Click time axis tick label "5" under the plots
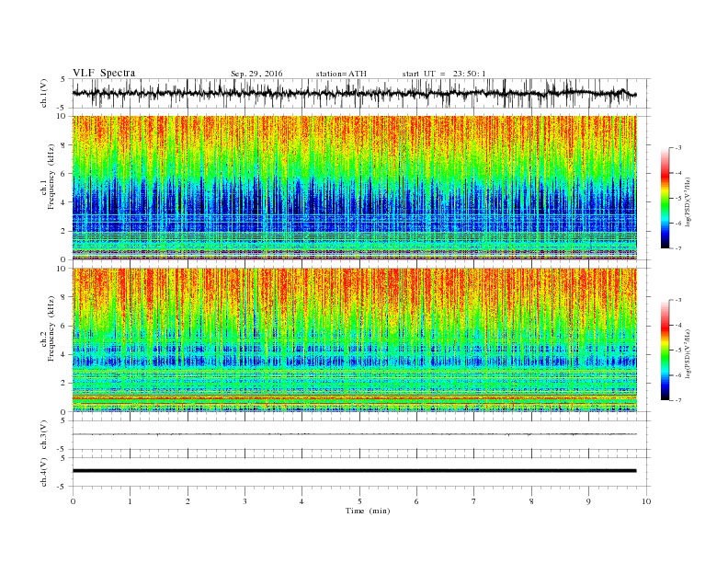 point(359,501)
